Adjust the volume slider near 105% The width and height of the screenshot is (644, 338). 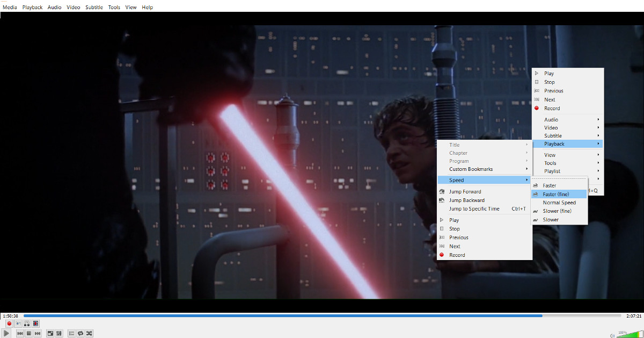[629, 333]
